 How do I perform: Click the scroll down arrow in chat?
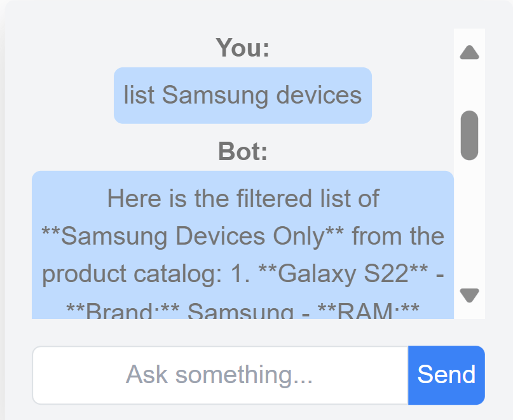tap(469, 295)
